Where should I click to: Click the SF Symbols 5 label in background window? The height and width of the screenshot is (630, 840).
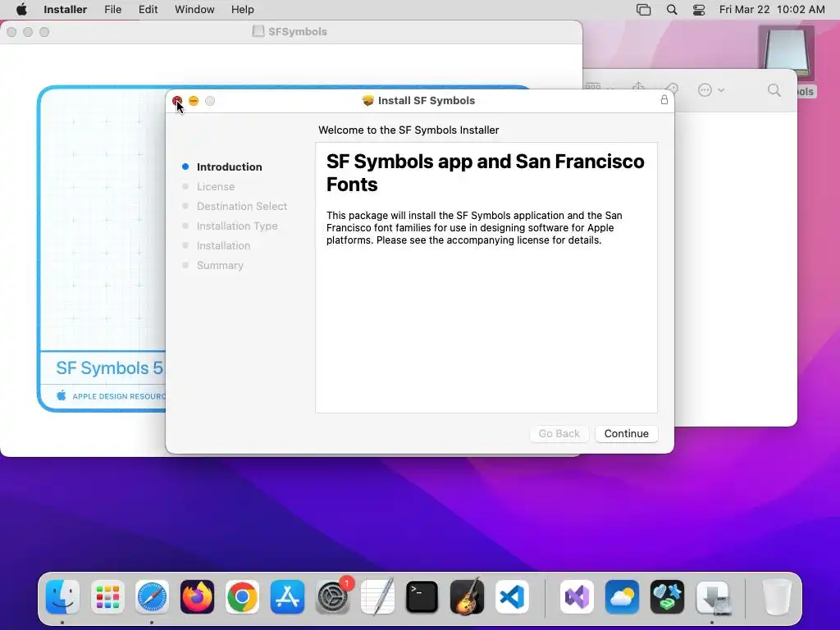pyautogui.click(x=109, y=368)
